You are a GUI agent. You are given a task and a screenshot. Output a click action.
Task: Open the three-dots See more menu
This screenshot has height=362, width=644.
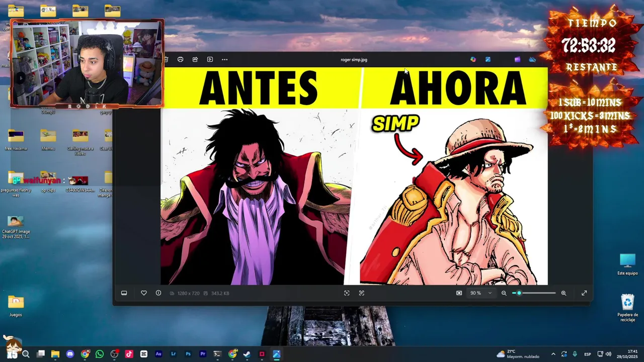[x=225, y=59]
